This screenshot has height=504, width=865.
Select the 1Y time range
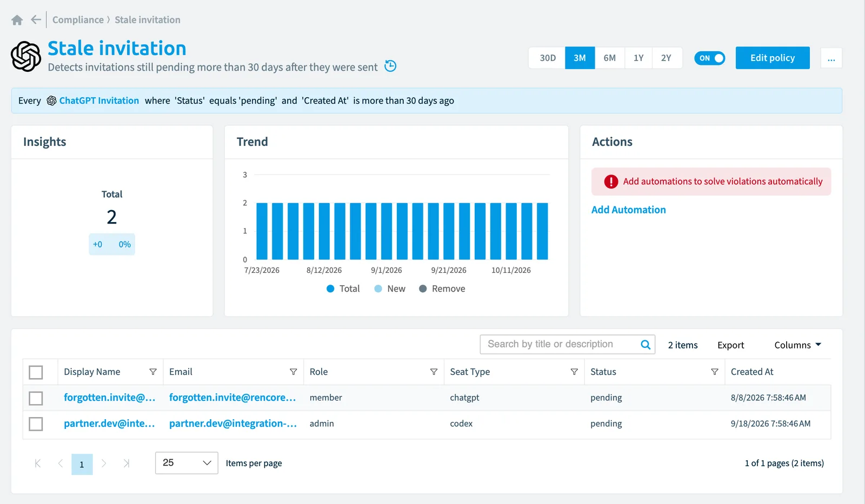[x=638, y=58]
